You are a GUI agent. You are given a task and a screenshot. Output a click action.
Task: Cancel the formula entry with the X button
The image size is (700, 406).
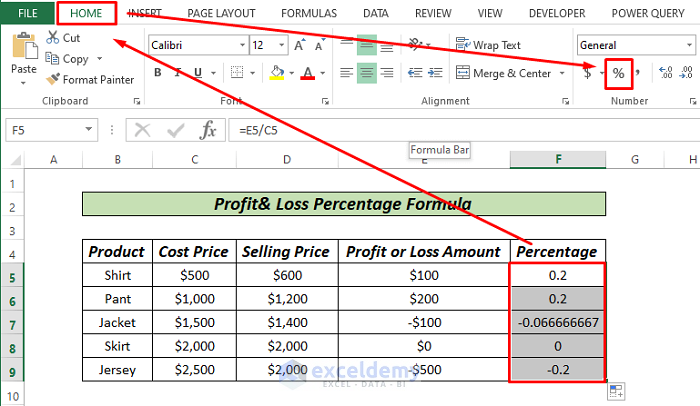142,130
